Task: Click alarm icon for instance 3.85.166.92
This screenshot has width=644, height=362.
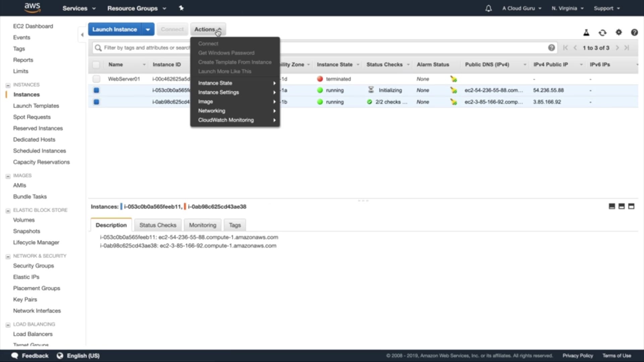Action: (x=453, y=102)
